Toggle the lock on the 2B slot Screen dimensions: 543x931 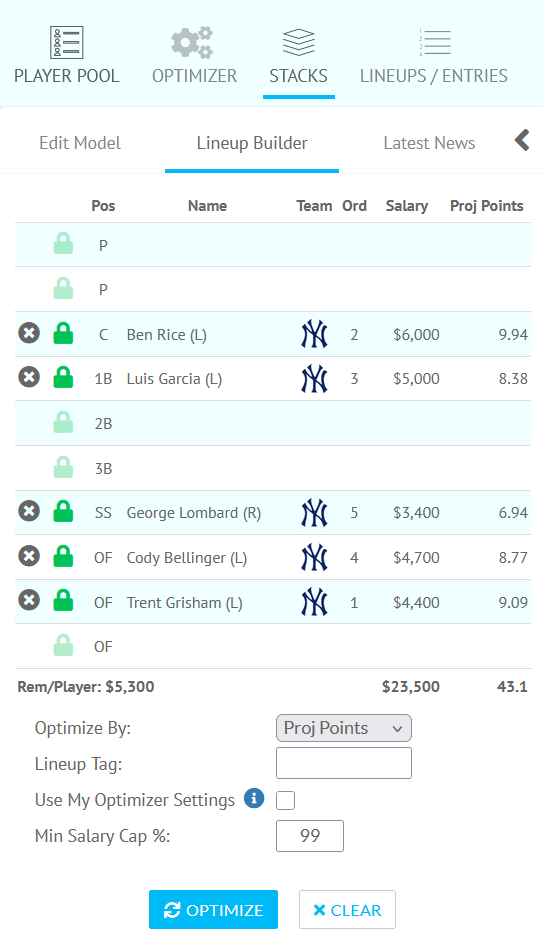click(63, 423)
